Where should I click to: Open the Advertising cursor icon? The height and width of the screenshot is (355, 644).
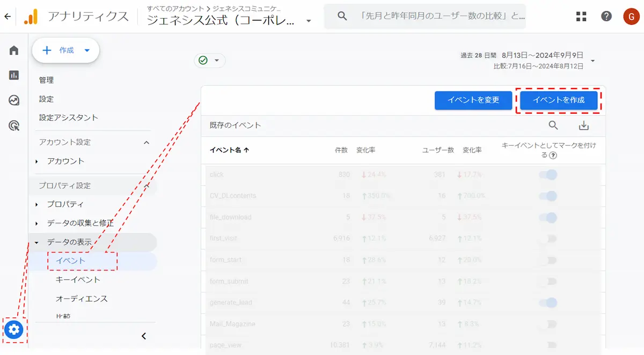(14, 125)
